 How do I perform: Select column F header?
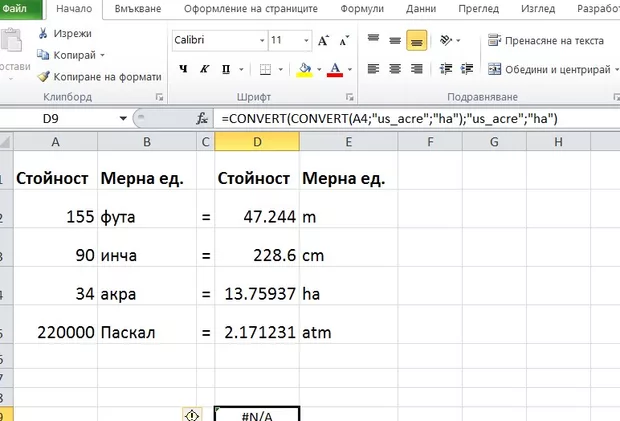[430, 142]
